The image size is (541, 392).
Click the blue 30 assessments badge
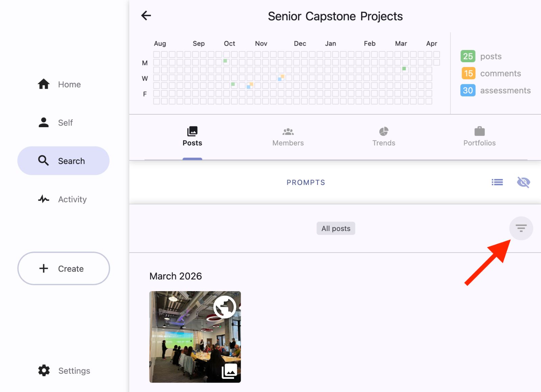468,90
